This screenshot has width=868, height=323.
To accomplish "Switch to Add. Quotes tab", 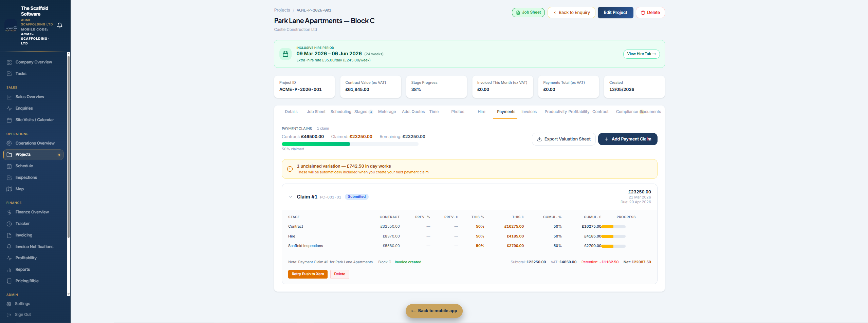I will (x=413, y=112).
